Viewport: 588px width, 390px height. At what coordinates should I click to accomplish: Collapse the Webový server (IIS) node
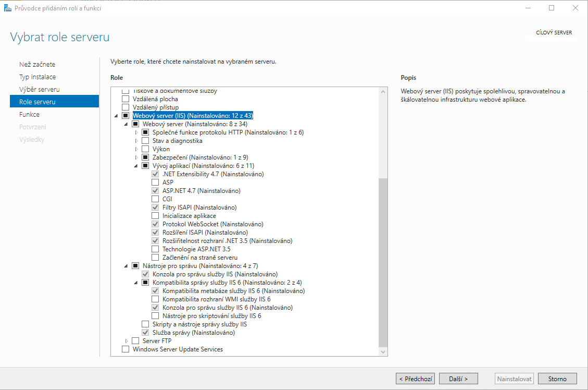[116, 116]
